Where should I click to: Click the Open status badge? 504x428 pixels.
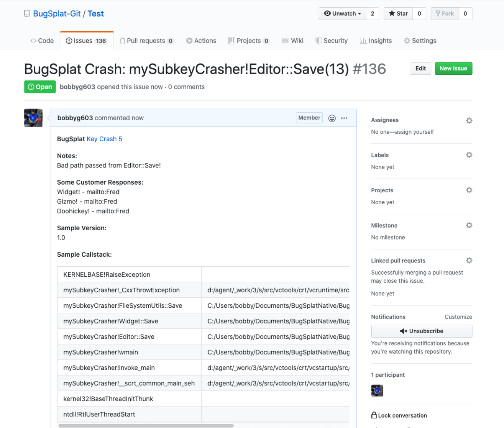pyautogui.click(x=40, y=87)
